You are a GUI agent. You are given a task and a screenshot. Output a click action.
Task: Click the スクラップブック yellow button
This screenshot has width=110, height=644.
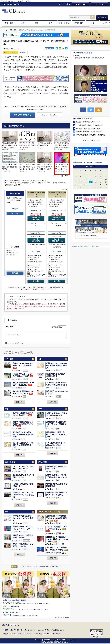(x=11, y=52)
